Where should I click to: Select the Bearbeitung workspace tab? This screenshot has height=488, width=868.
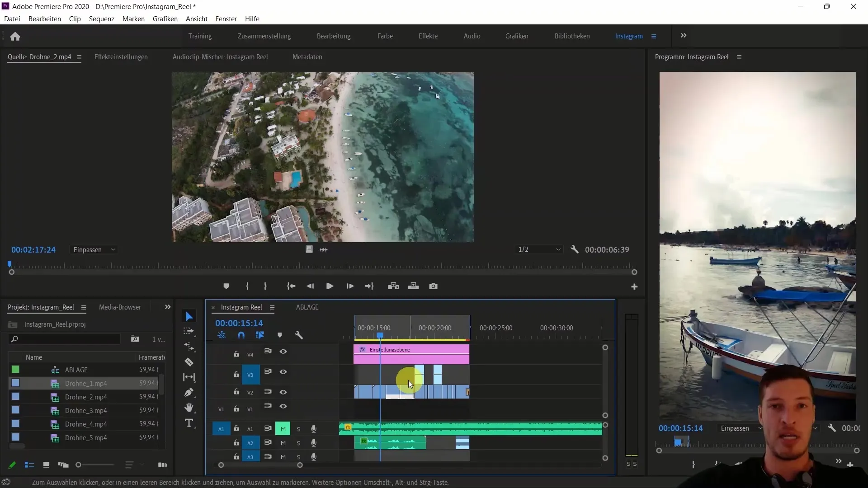coord(333,36)
